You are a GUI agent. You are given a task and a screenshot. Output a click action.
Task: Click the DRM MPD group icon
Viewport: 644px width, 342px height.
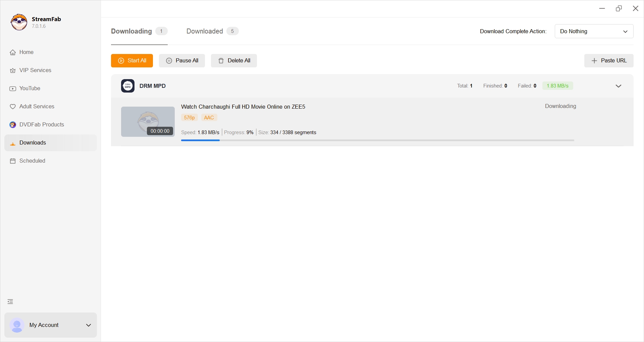coord(127,86)
